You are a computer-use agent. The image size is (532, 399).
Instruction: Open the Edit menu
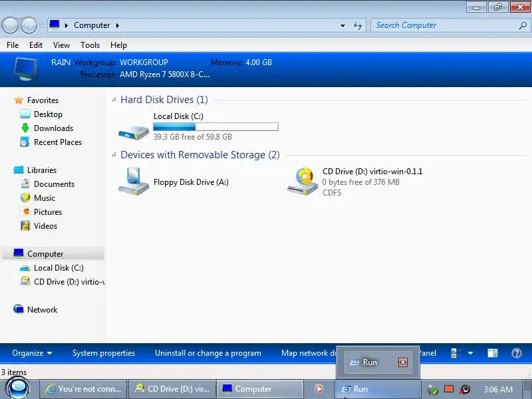[x=36, y=45]
